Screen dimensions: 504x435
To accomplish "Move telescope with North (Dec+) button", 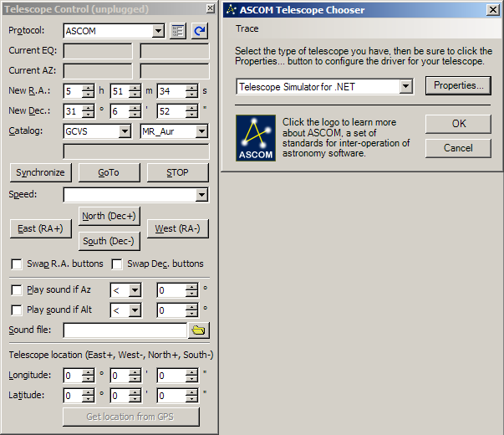I will 109,216.
